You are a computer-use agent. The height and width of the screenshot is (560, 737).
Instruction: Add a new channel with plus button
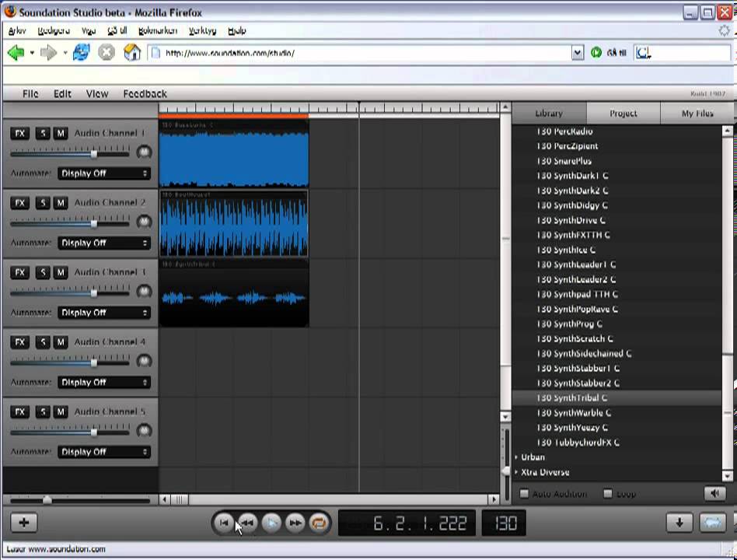click(x=24, y=523)
